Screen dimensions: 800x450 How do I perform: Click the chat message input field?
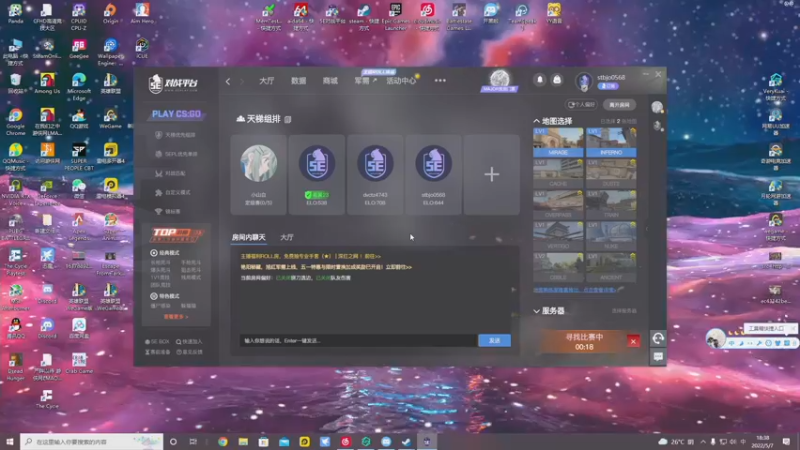pos(358,340)
